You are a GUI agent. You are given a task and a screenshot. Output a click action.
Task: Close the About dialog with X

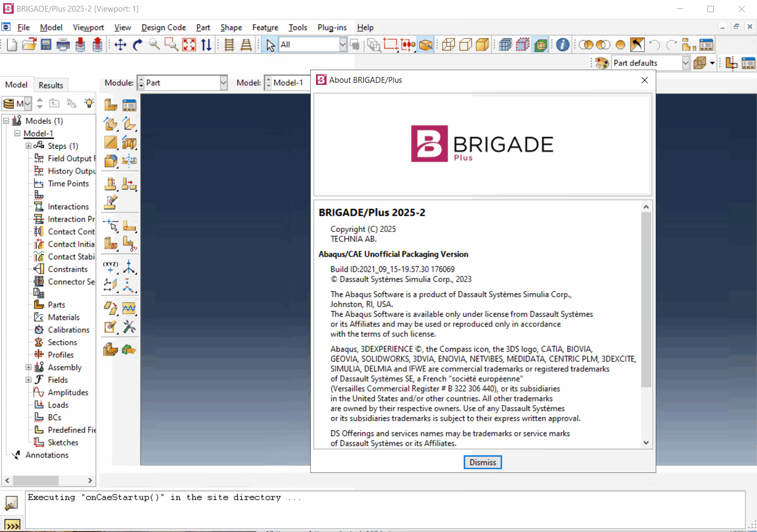point(645,80)
